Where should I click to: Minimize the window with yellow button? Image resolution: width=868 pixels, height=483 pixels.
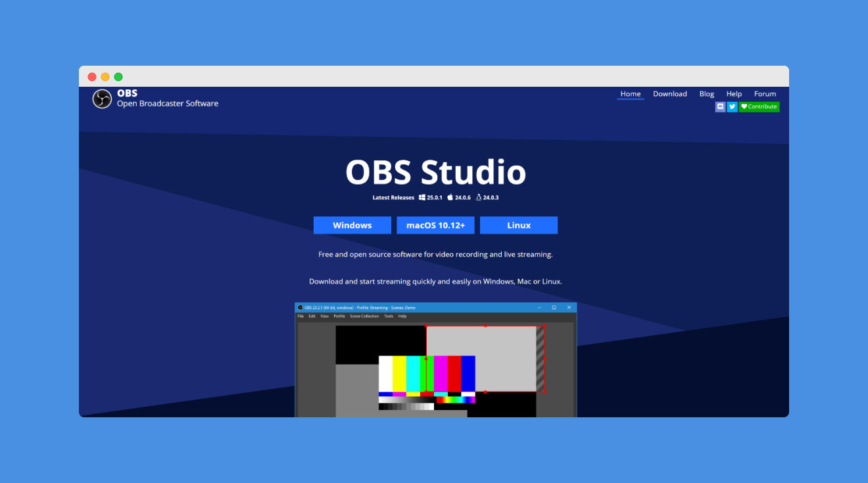pyautogui.click(x=105, y=77)
